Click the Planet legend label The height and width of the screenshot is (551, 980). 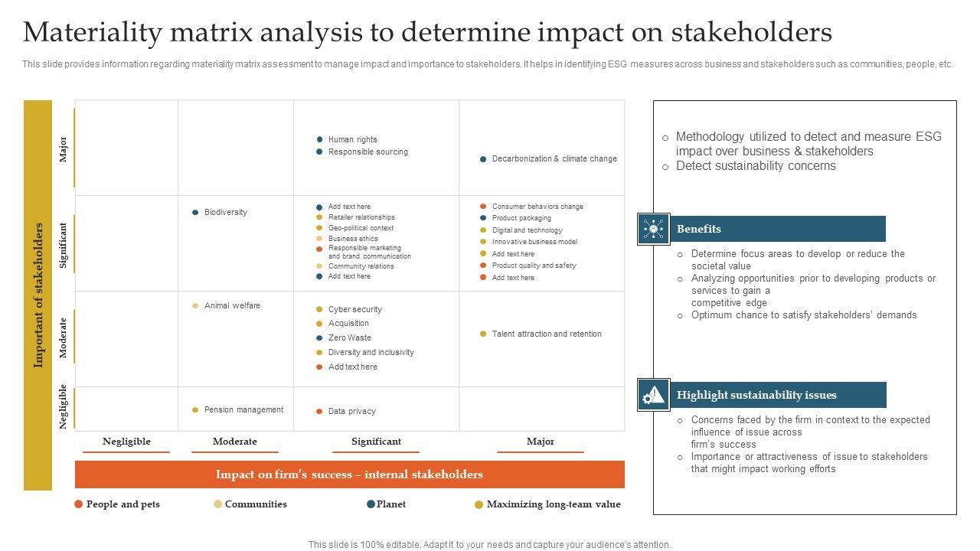[x=391, y=504]
